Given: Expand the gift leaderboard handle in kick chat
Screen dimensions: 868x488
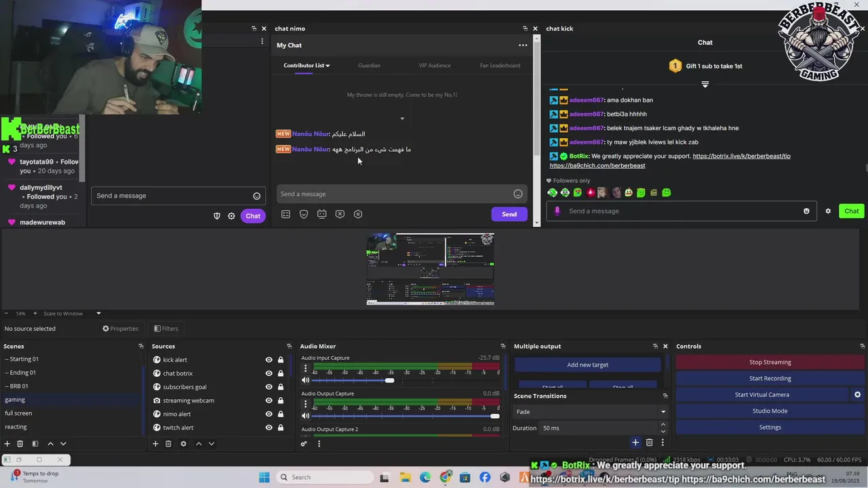Looking at the screenshot, I should tap(705, 85).
